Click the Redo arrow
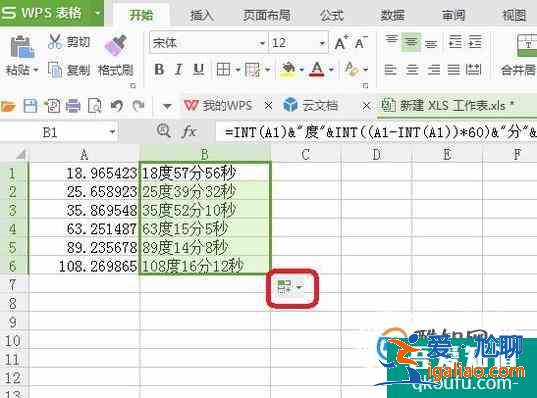This screenshot has width=537, height=398. point(138,106)
